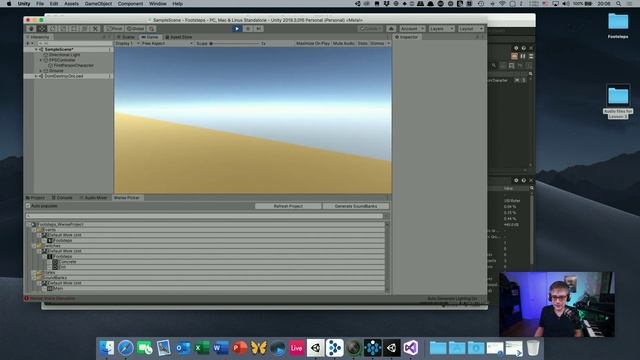Open Visual Studio from the Dock

coord(411,348)
